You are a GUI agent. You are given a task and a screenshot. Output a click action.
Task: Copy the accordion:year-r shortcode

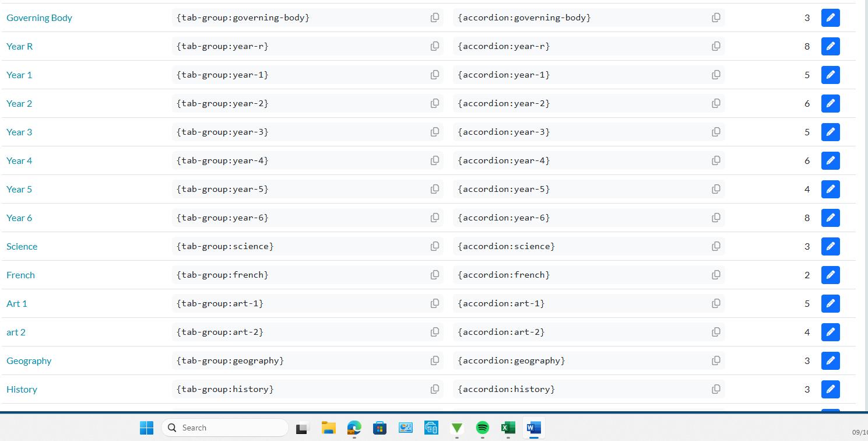(716, 46)
